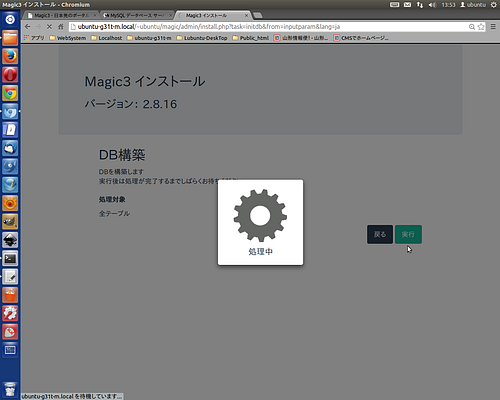Bookmark this page with the star

tap(481, 27)
